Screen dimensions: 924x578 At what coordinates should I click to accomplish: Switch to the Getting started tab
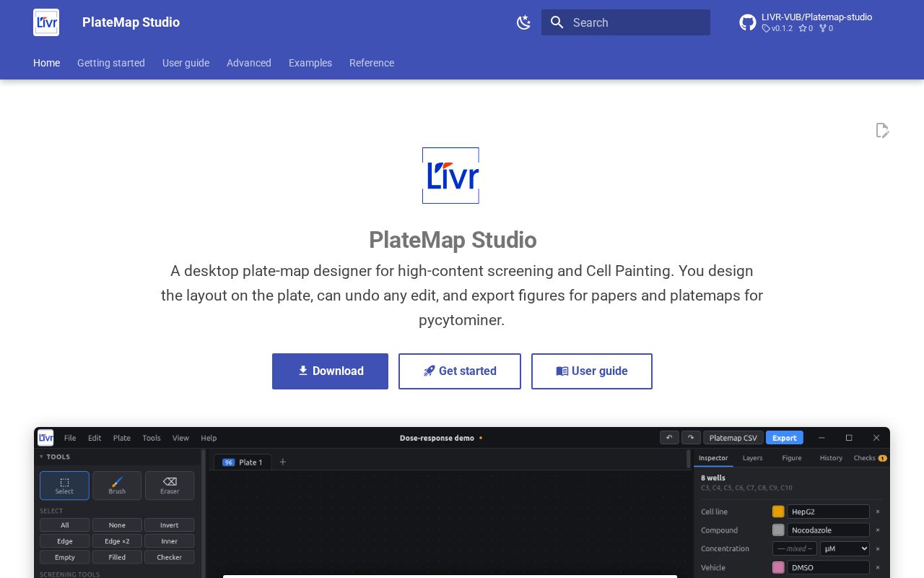click(111, 63)
